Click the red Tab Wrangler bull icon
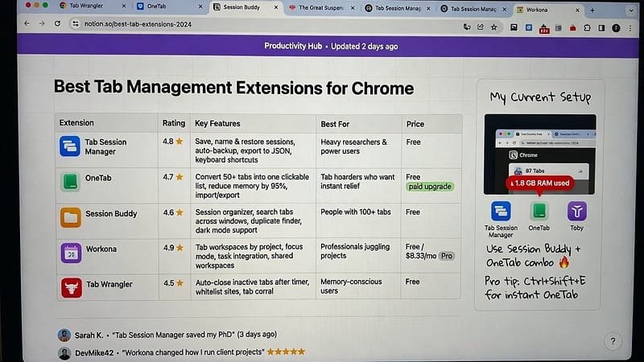Screen dimensions: 644x362 [x=72, y=288]
